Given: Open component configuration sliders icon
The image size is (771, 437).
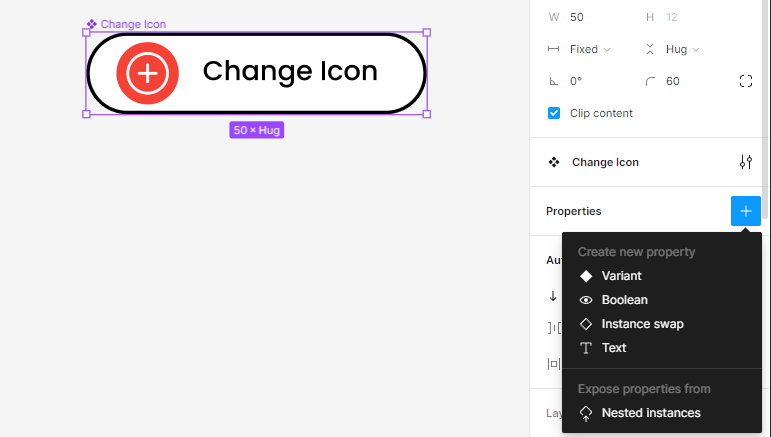Looking at the screenshot, I should point(745,162).
